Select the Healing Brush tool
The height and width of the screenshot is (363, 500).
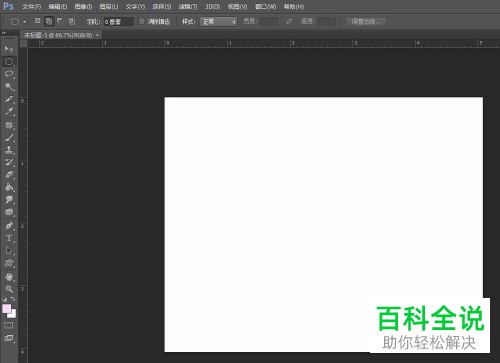tap(9, 125)
